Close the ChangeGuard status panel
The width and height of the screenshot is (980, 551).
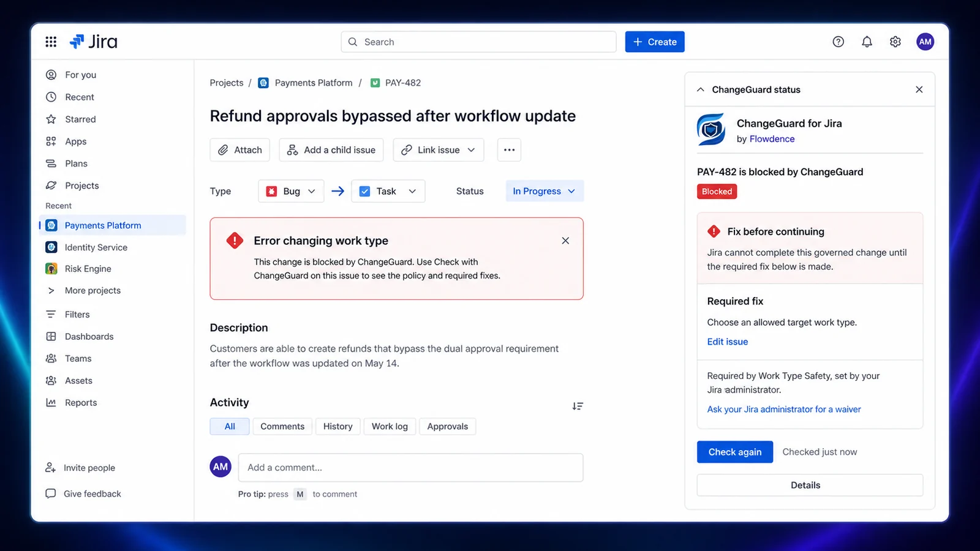point(919,89)
